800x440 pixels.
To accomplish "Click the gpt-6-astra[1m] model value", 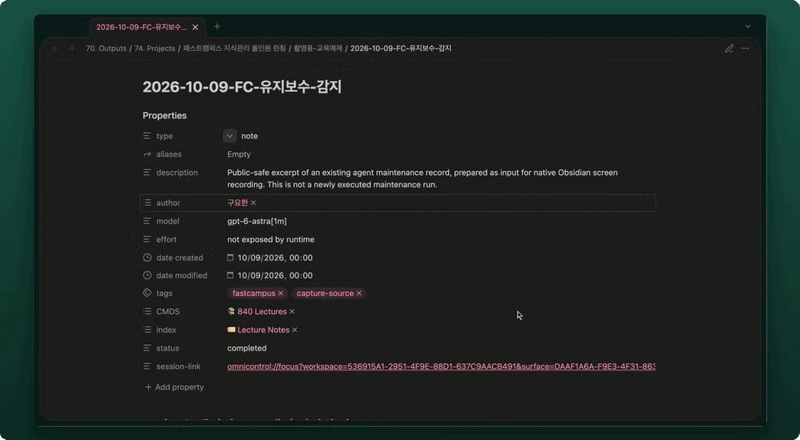I will coord(257,221).
